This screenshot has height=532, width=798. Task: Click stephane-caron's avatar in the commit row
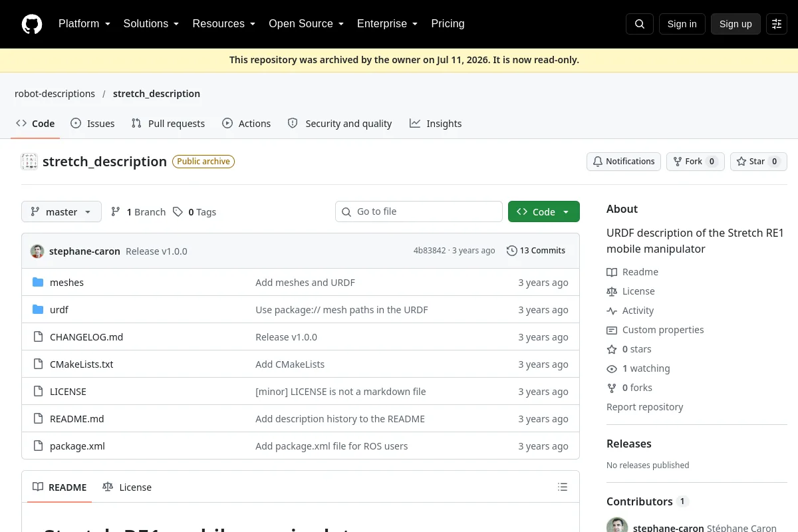[37, 251]
